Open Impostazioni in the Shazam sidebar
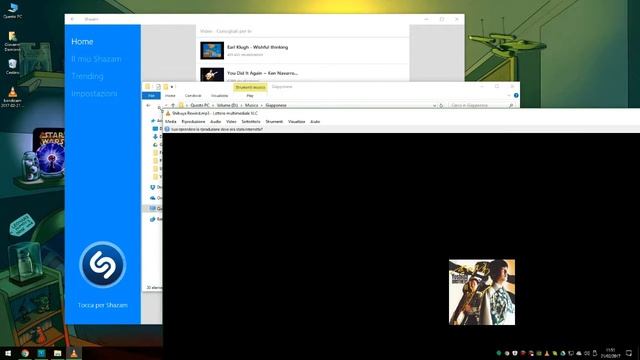This screenshot has width=640, height=360. tap(94, 93)
